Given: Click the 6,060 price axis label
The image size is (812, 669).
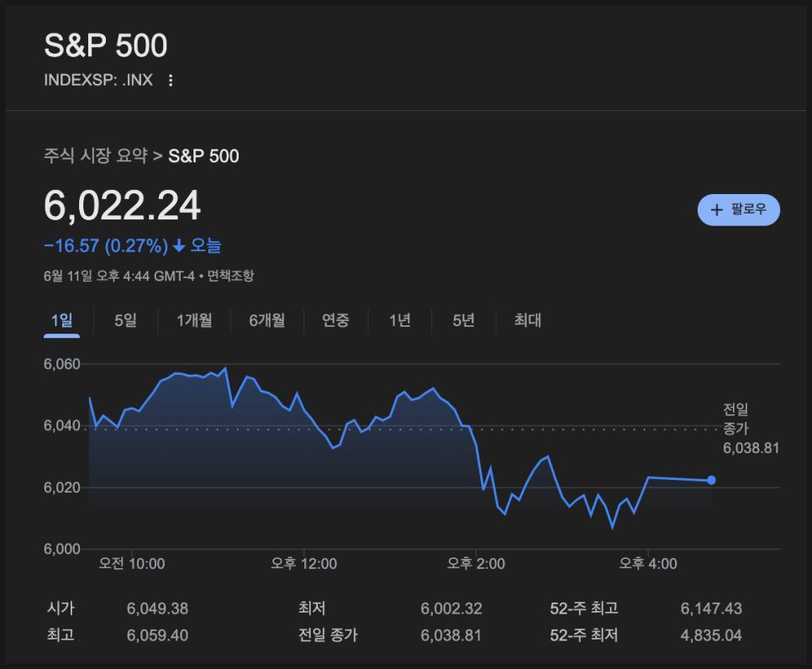Looking at the screenshot, I should point(62,364).
